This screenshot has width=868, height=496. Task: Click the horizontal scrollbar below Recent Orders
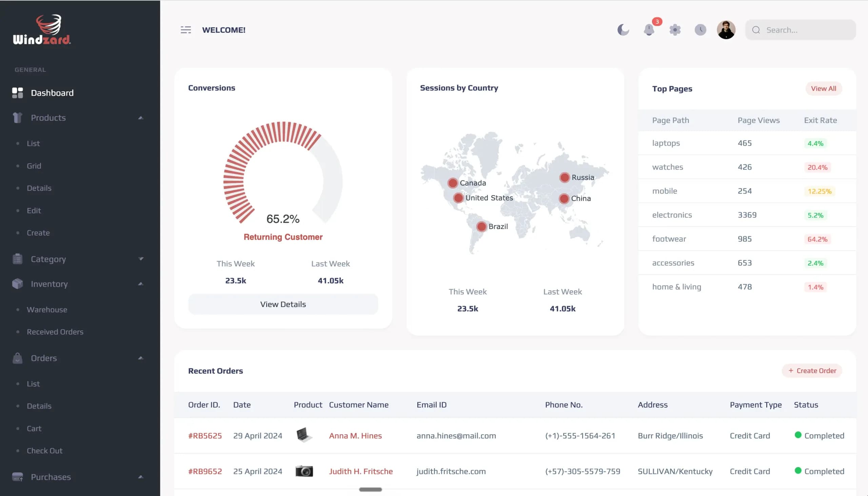tap(370, 490)
